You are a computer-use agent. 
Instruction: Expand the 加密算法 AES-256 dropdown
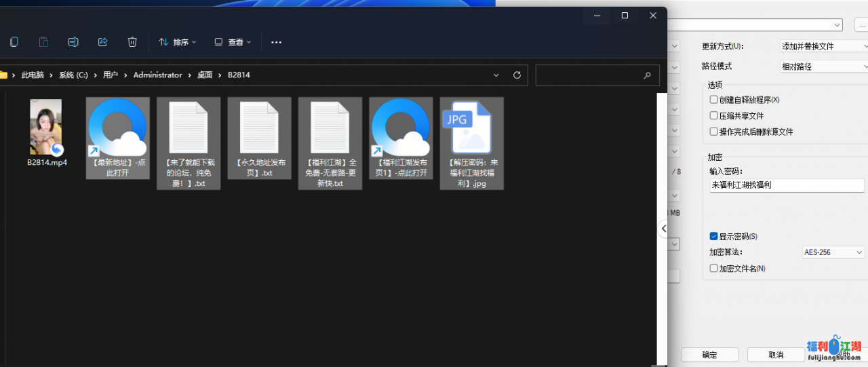(x=833, y=252)
